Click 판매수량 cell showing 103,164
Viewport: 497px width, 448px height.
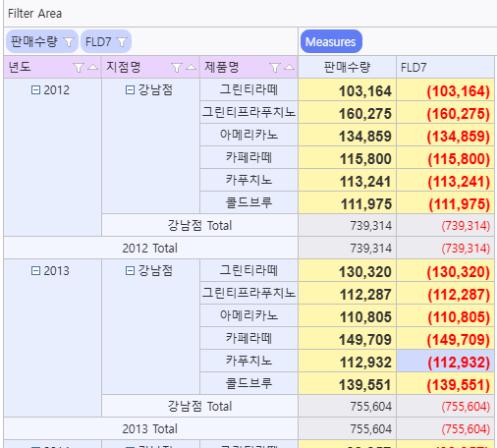pyautogui.click(x=347, y=90)
